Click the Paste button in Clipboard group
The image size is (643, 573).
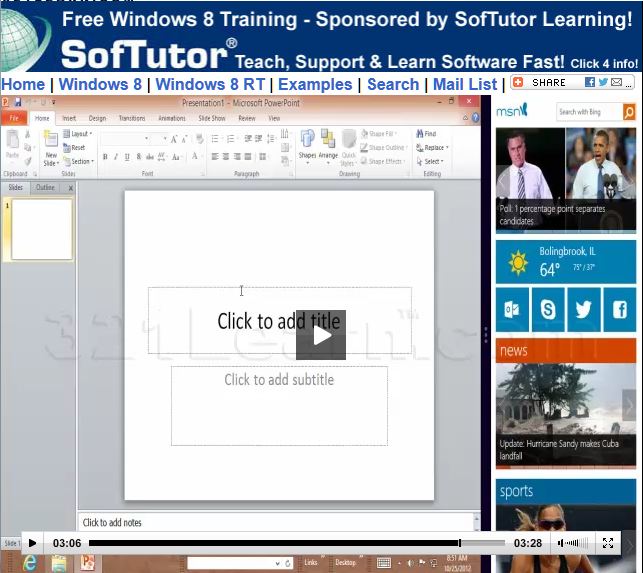12,144
